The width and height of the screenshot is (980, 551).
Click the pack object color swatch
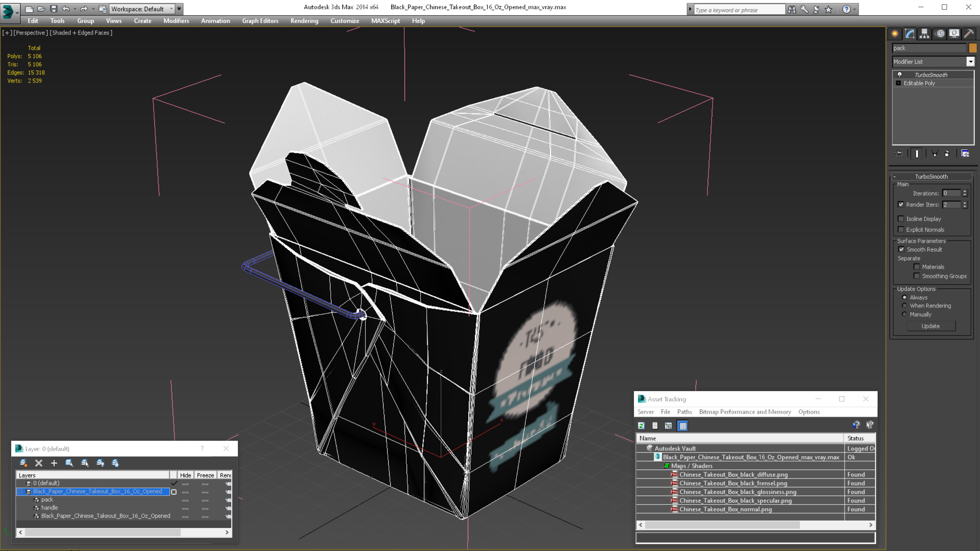(973, 48)
